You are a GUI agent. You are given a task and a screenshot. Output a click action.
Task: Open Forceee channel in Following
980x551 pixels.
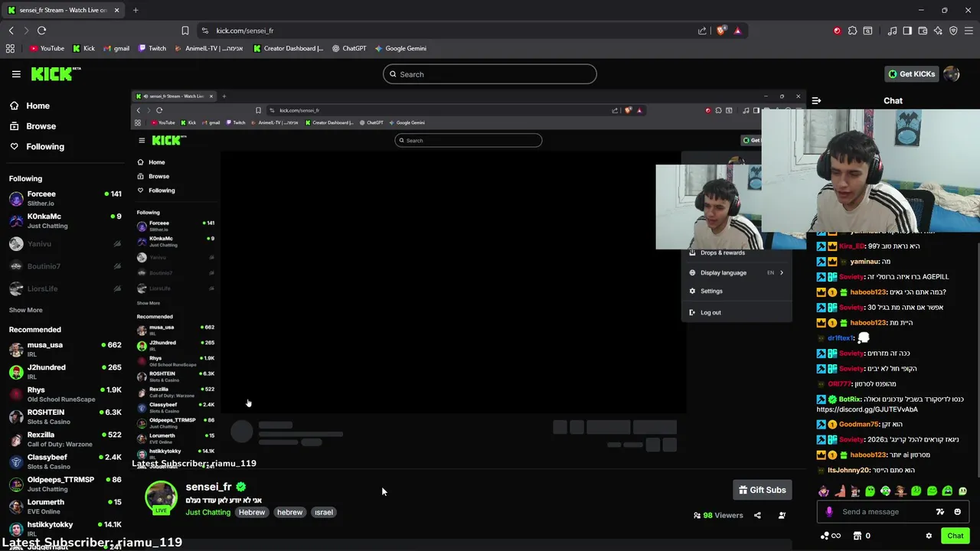[65, 198]
